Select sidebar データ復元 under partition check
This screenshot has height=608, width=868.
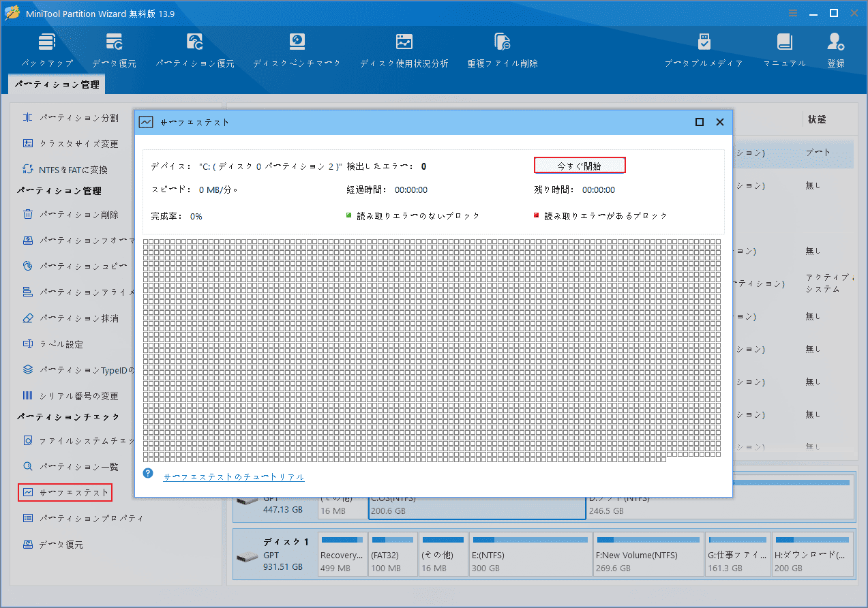pyautogui.click(x=53, y=545)
